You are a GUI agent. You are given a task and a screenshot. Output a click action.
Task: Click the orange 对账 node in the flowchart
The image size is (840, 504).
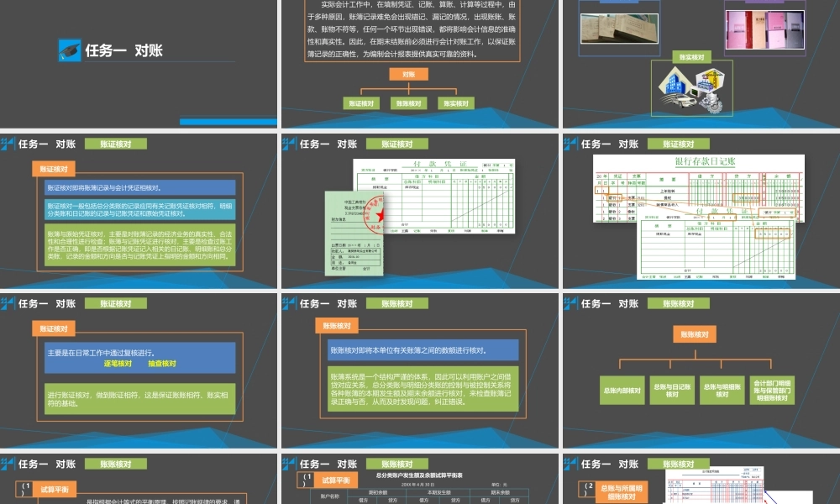point(409,73)
